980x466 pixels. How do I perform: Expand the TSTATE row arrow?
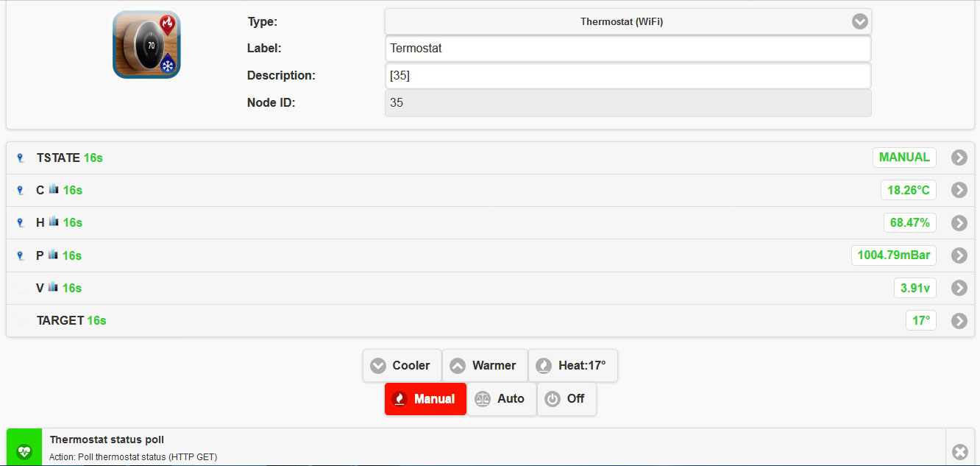[959, 158]
